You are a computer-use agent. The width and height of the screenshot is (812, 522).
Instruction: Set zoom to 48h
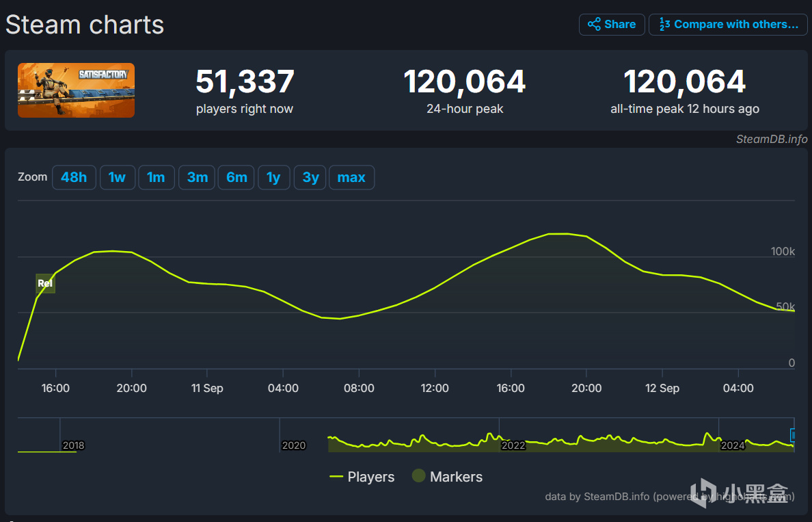74,177
